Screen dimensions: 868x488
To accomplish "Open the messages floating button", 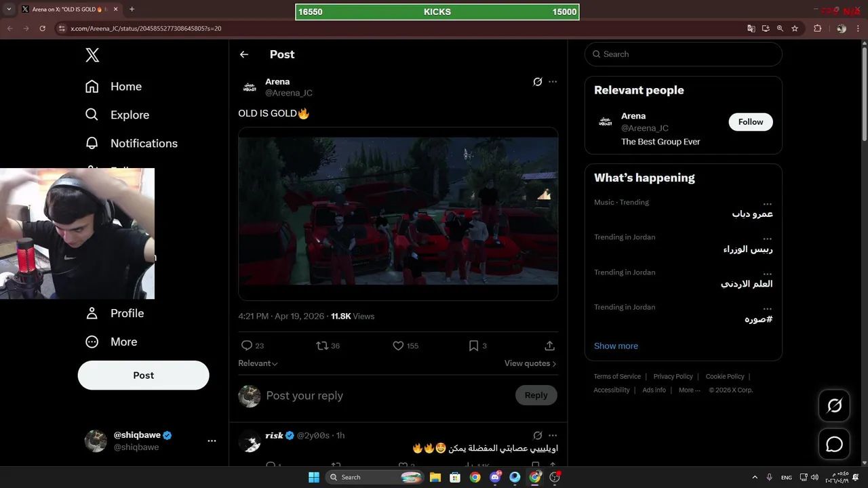I will pos(835,444).
